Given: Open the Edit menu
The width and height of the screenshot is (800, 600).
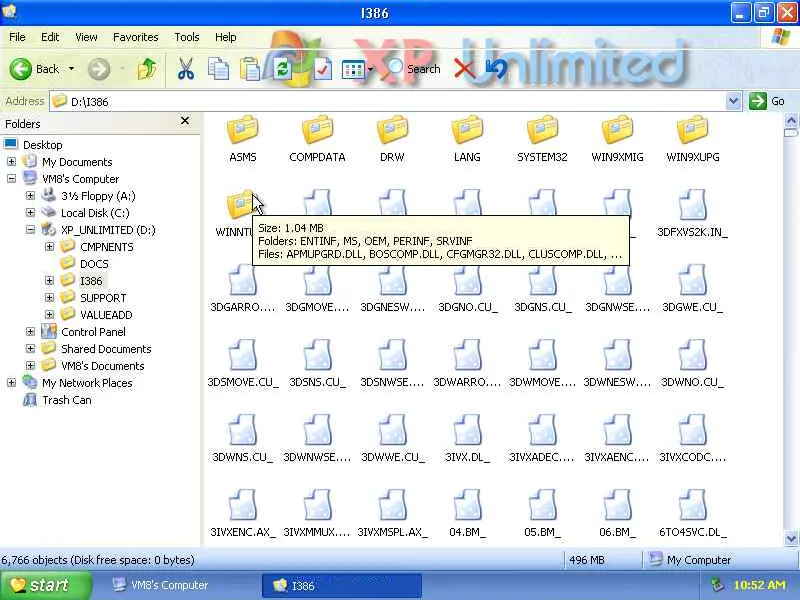Looking at the screenshot, I should click(50, 37).
